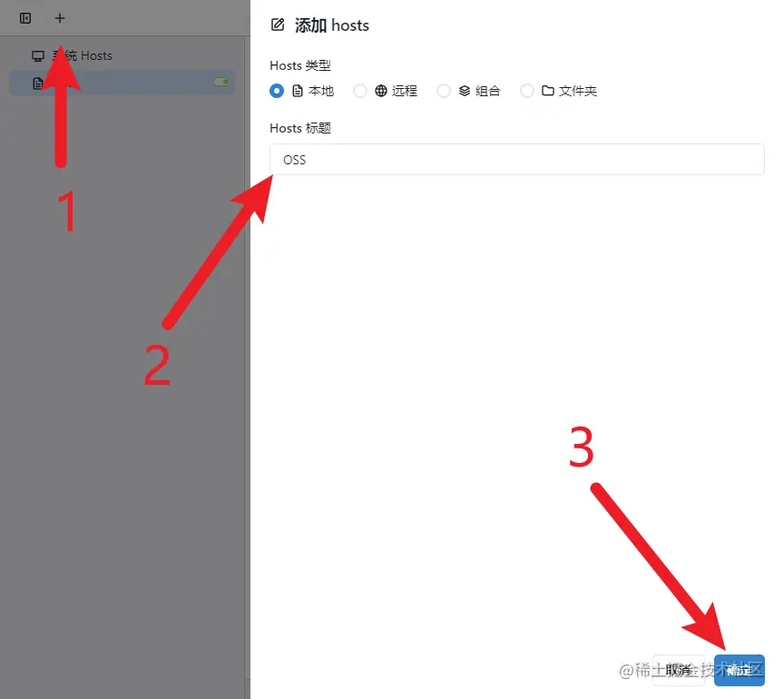The image size is (784, 699).
Task: Choose the 文件夹 radio button
Action: (527, 91)
